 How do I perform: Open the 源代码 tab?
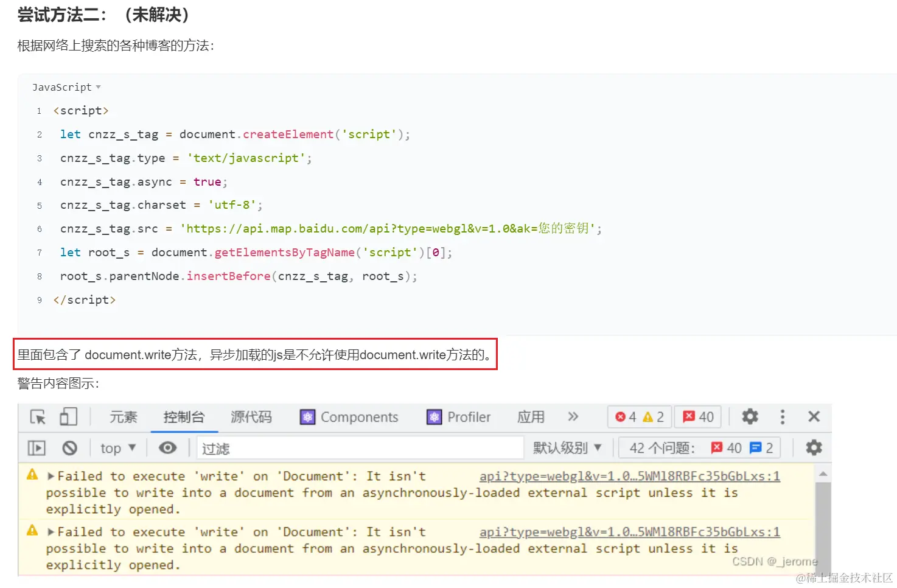(251, 417)
